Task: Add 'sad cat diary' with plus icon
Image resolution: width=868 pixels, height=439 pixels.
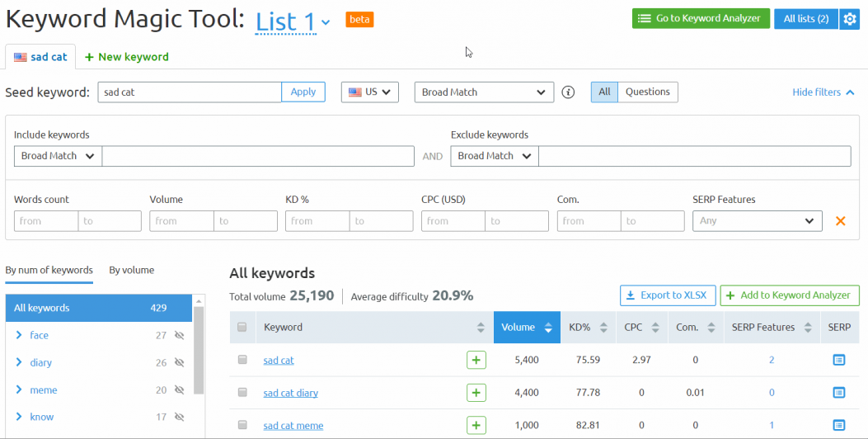Action: (x=476, y=393)
